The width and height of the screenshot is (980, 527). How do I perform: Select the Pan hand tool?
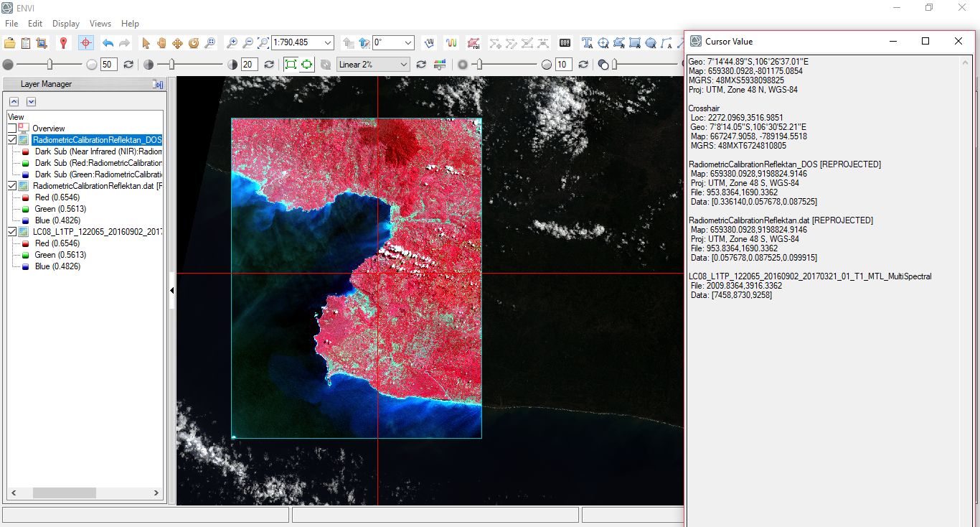point(161,43)
